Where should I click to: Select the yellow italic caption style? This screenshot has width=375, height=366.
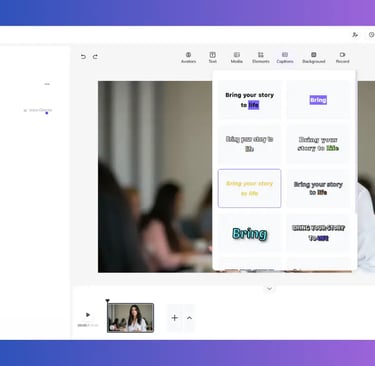click(x=249, y=188)
